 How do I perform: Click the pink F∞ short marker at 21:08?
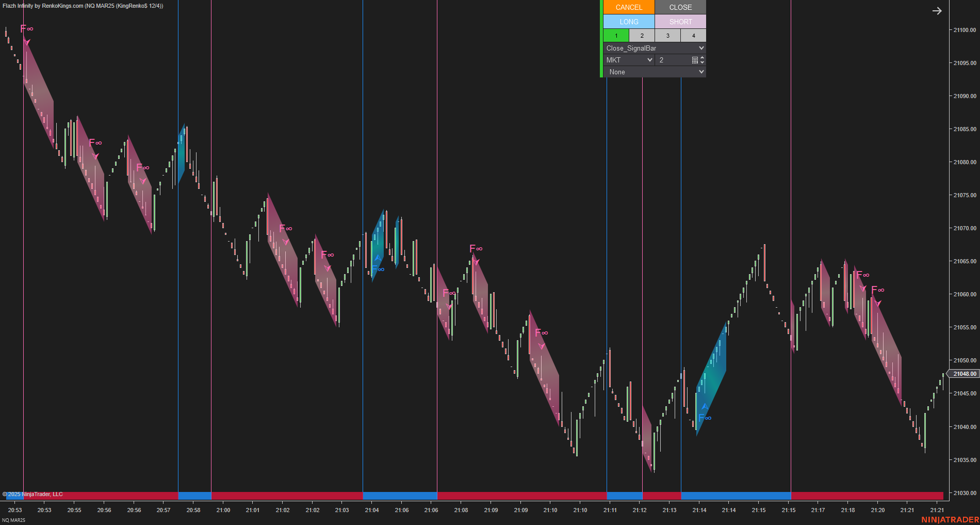coord(475,249)
